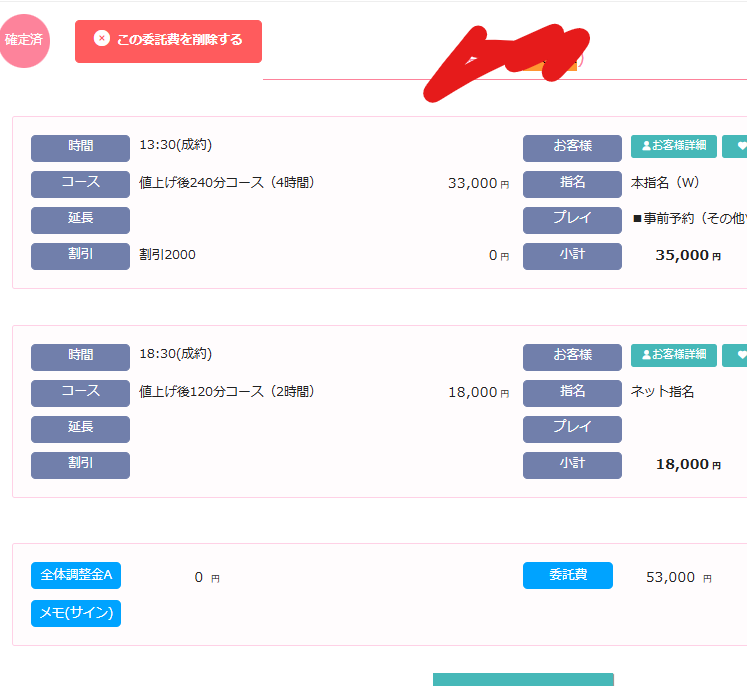Open お客様詳細 for the 13:30 booking
This screenshot has height=686, width=747.
[673, 147]
